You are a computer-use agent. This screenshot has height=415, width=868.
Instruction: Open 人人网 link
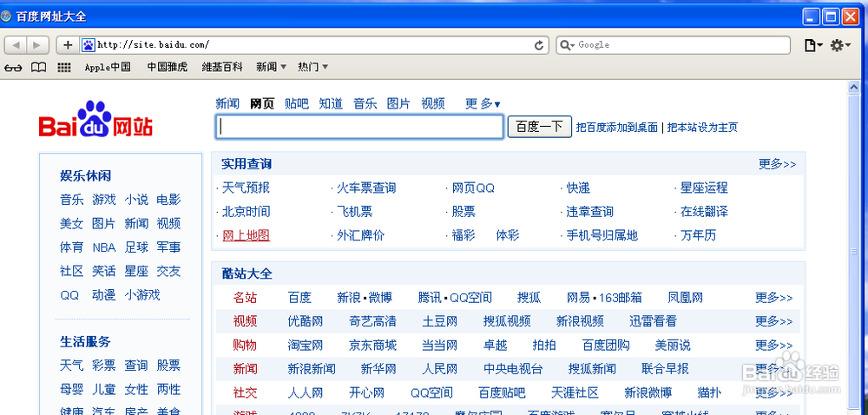[305, 393]
